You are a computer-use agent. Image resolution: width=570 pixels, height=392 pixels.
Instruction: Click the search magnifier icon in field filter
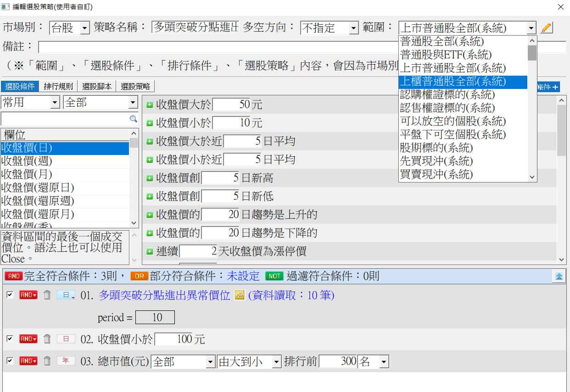click(133, 119)
